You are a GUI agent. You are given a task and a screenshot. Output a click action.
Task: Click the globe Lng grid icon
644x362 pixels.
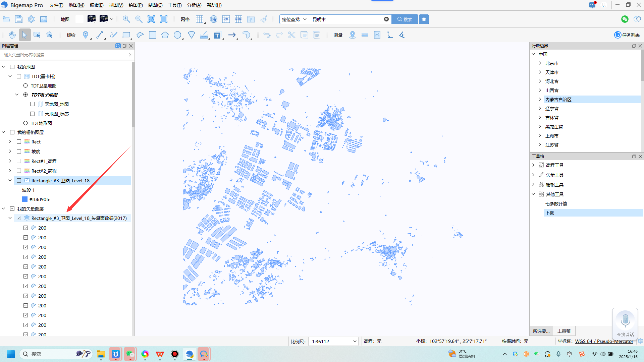tap(213, 19)
